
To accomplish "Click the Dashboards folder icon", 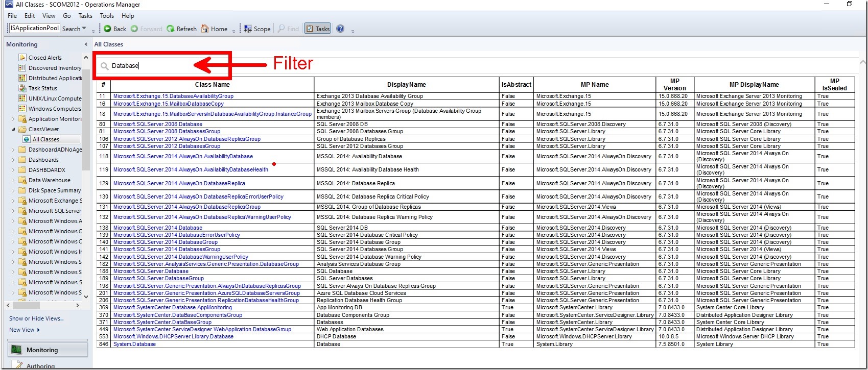I will 22,160.
